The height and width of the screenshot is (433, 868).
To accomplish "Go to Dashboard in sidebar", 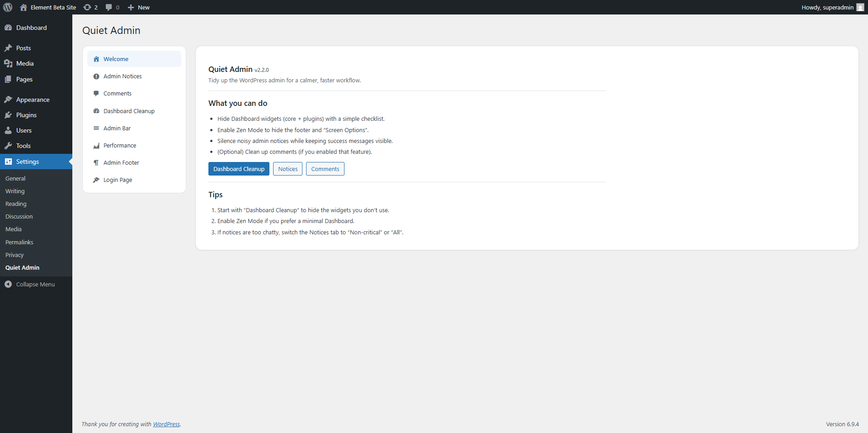I will point(36,28).
